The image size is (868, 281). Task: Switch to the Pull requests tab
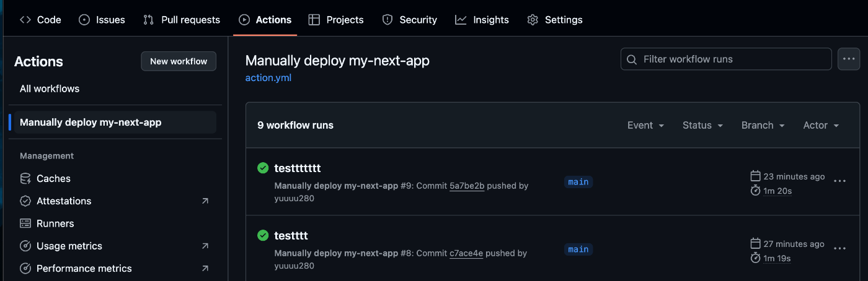[182, 20]
